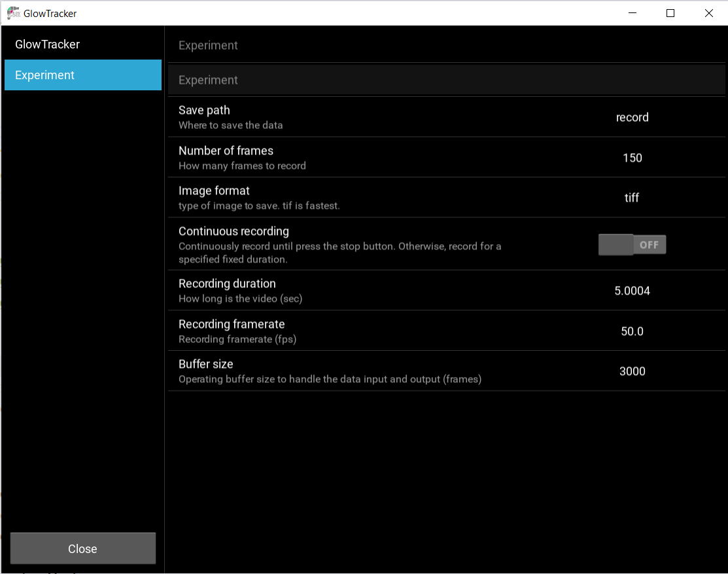Select the Experiment tab in the sidebar
The height and width of the screenshot is (574, 728).
tap(83, 75)
